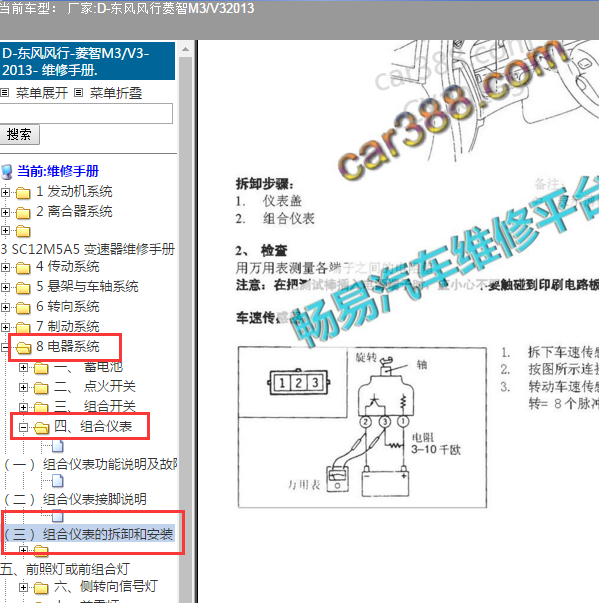Select 5 悬架与车轴系统 in tree
This screenshot has height=603, width=599.
click(87, 286)
